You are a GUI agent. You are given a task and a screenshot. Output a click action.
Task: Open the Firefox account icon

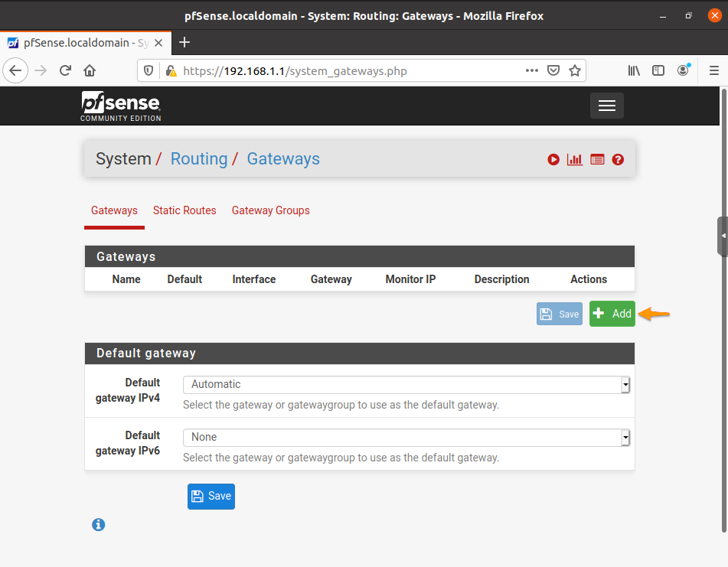pos(683,70)
